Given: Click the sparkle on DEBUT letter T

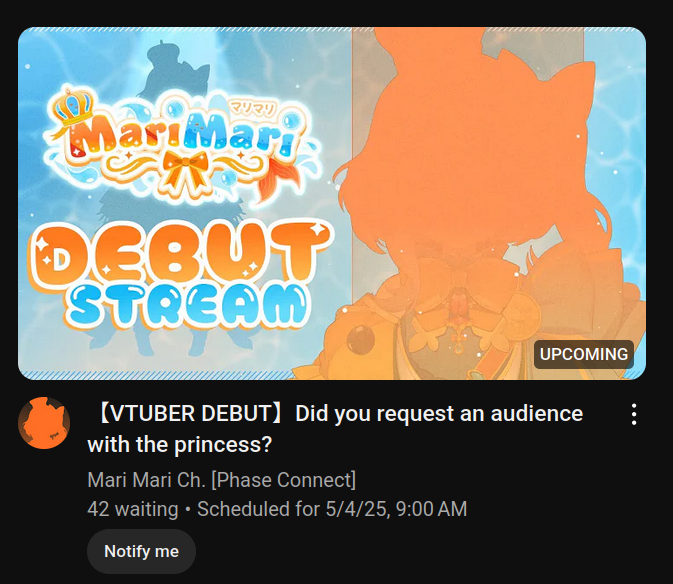Looking at the screenshot, I should pyautogui.click(x=318, y=229).
